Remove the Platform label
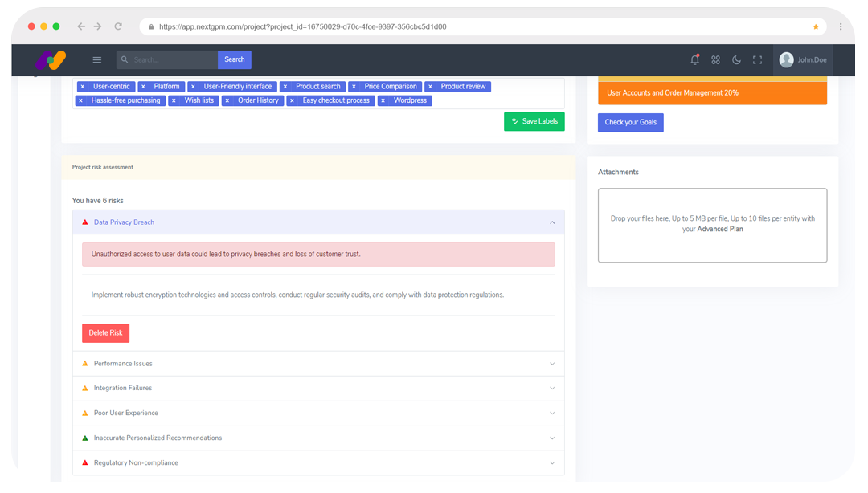This screenshot has height=493, width=868. coord(143,87)
